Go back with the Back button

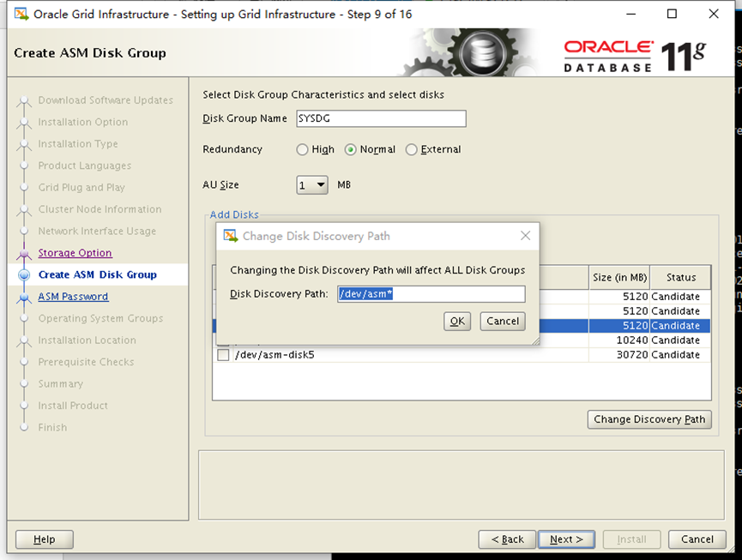(507, 539)
